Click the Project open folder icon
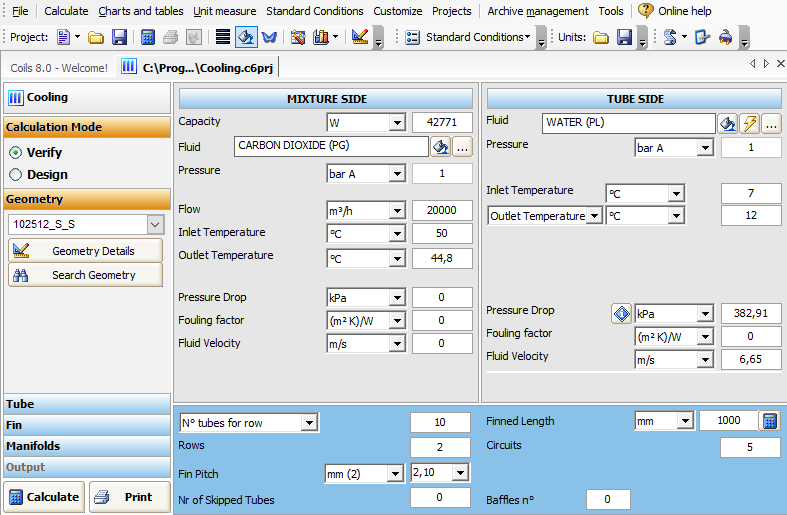This screenshot has width=787, height=515. click(x=96, y=37)
